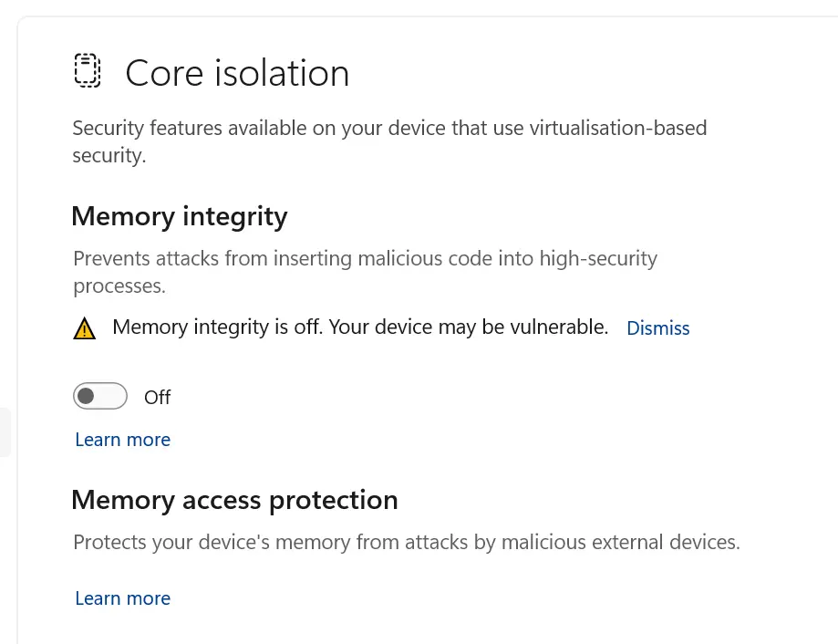Screen dimensions: 838x644
Task: Click the 'Your device may be vulnerable' text
Action: 468,327
